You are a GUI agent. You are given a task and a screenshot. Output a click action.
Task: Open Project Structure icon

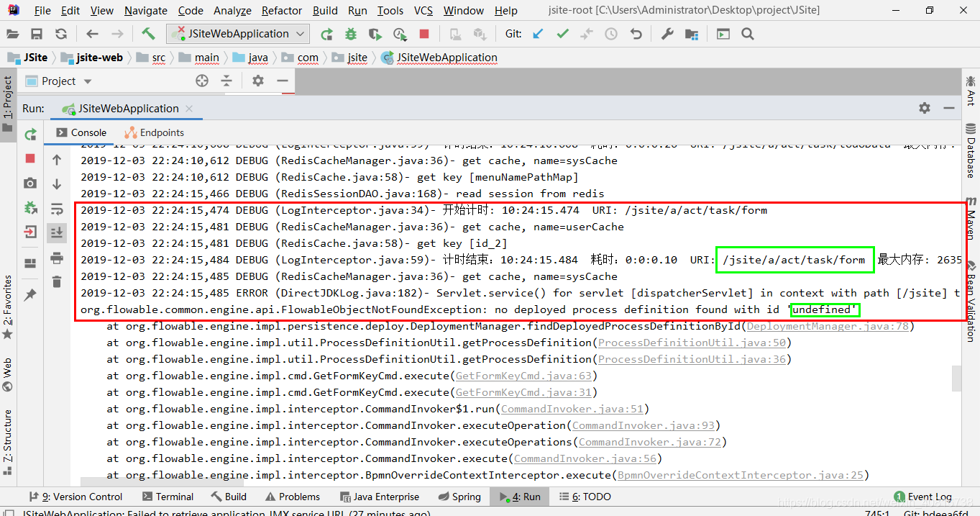coord(692,34)
